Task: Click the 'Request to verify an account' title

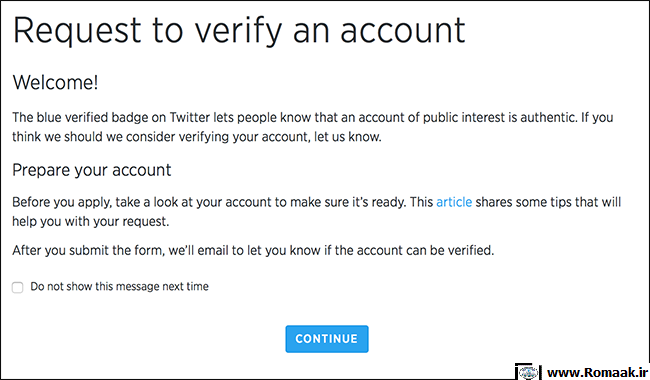Action: (x=239, y=31)
